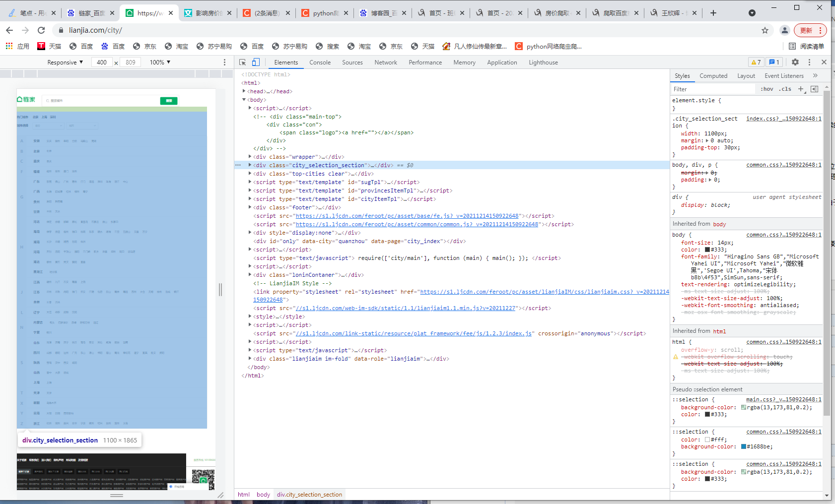
Task: Open the Chrome profile avatar menu
Action: coord(784,30)
